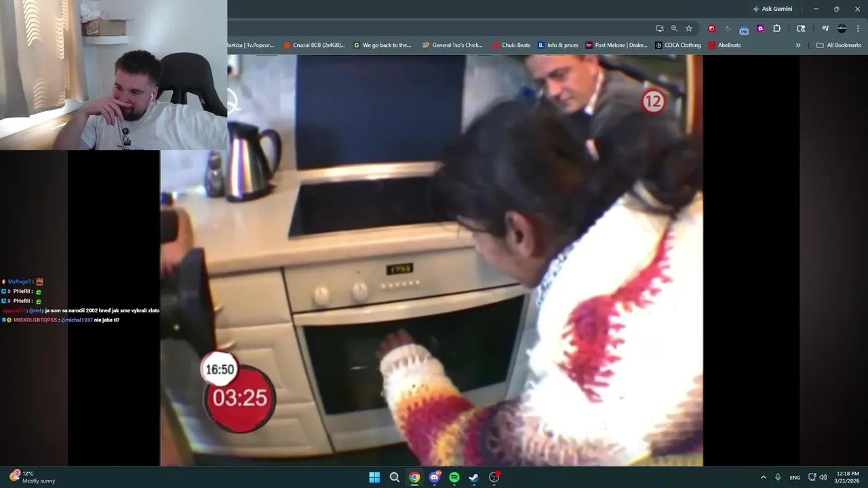Open the Post Malone | Drake... bookmark
The width and height of the screenshot is (868, 488).
(616, 45)
